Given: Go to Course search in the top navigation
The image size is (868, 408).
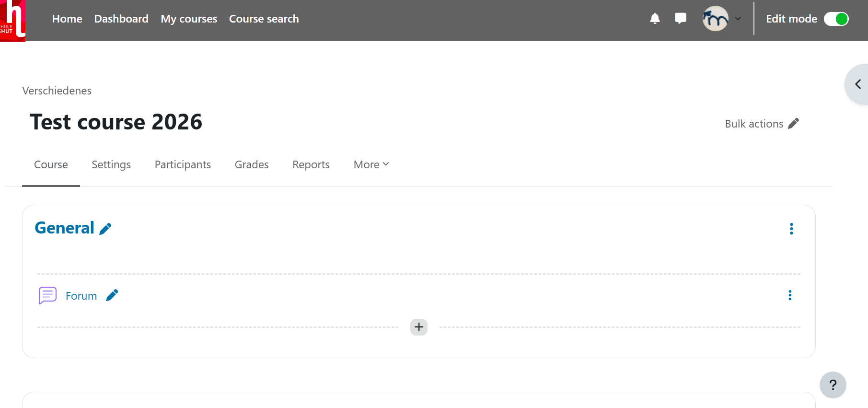Looking at the screenshot, I should pos(264,19).
